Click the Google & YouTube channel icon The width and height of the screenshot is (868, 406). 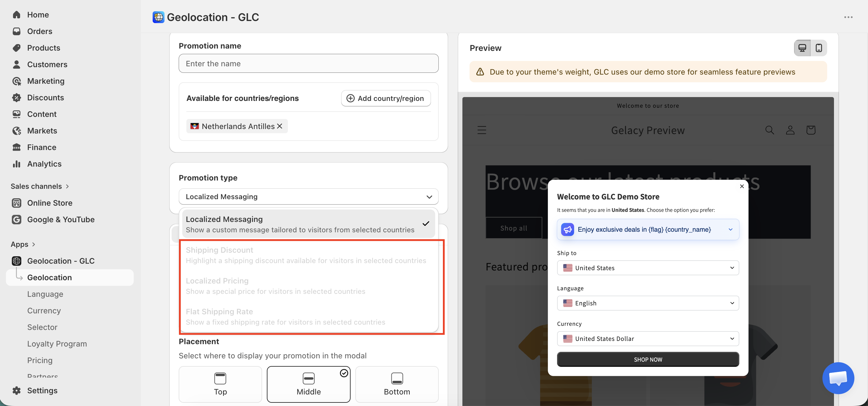click(x=17, y=219)
